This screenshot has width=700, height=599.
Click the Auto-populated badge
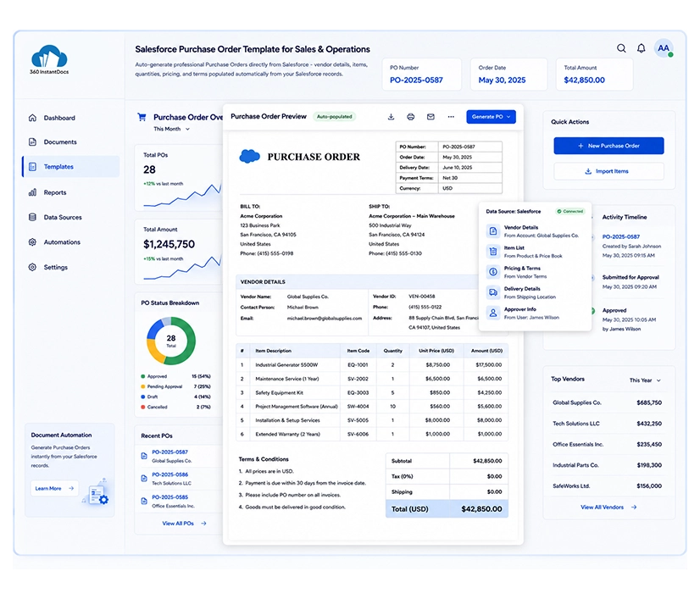(335, 117)
